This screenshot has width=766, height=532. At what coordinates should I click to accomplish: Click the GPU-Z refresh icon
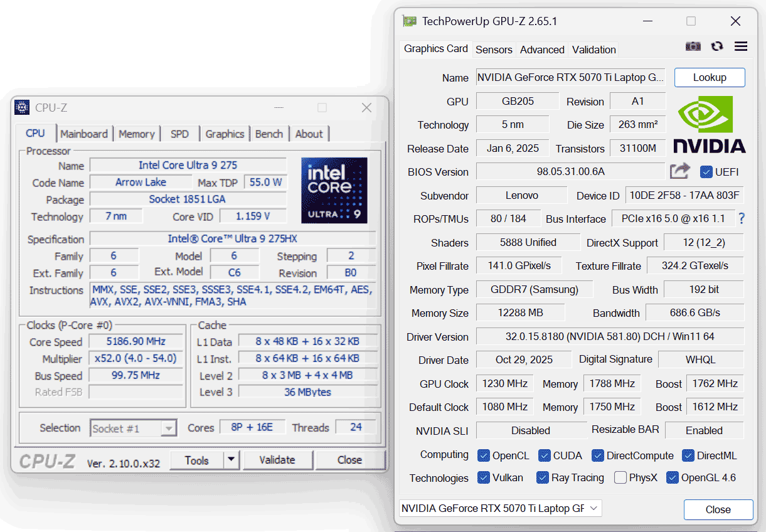pos(716,46)
